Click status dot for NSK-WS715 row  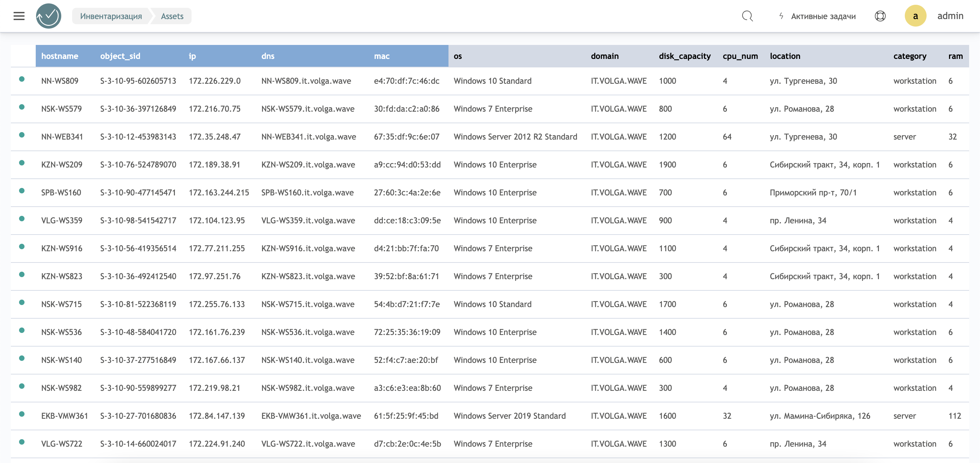click(22, 302)
